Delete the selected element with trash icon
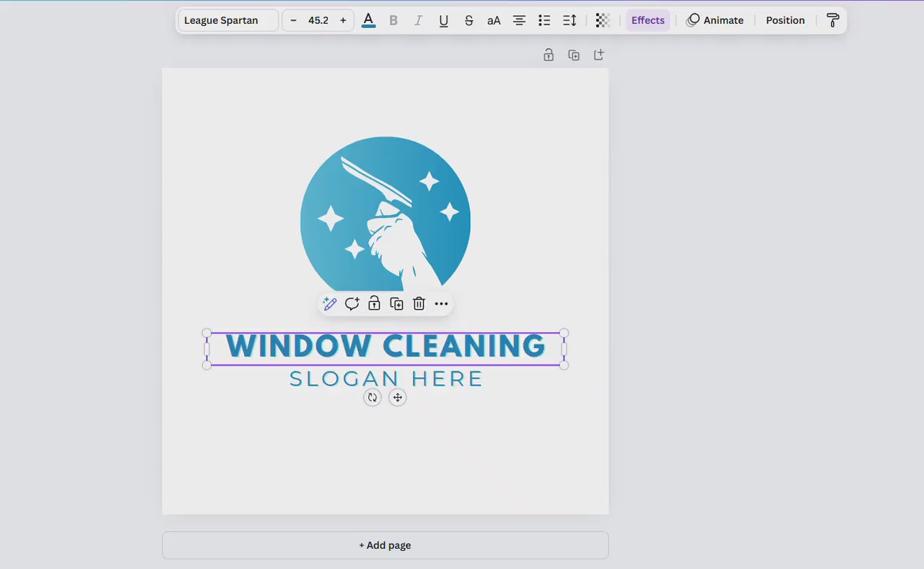 pos(419,304)
